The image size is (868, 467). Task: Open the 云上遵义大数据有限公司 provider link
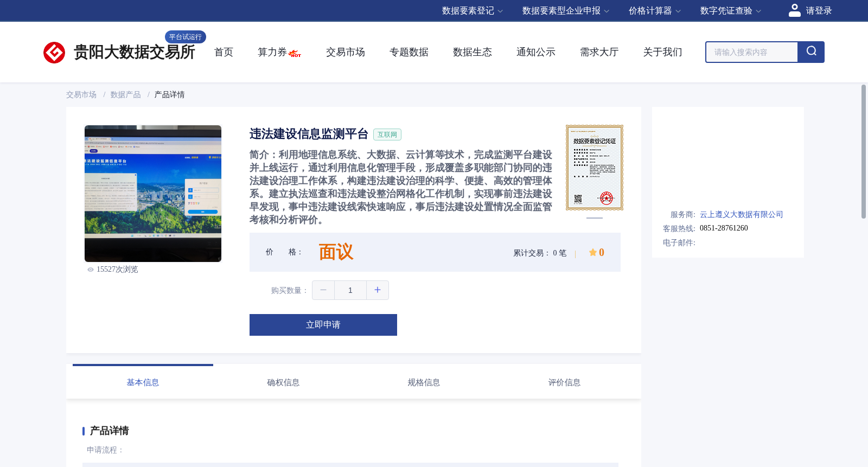point(741,215)
